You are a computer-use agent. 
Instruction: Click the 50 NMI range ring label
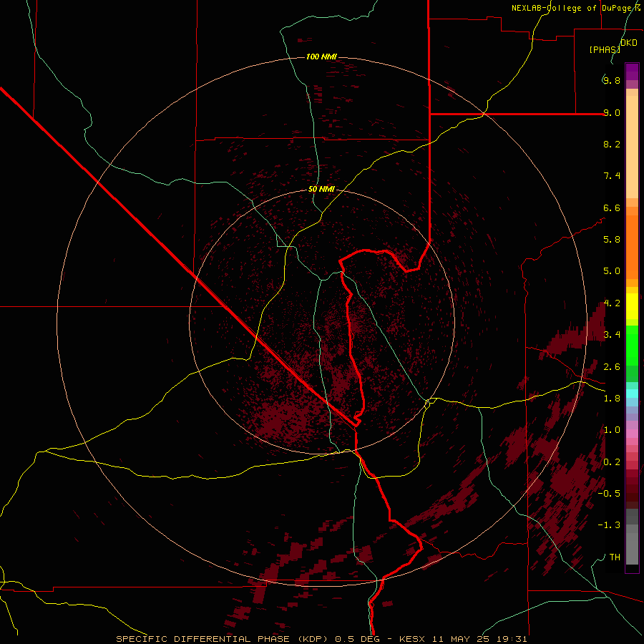[x=321, y=189]
